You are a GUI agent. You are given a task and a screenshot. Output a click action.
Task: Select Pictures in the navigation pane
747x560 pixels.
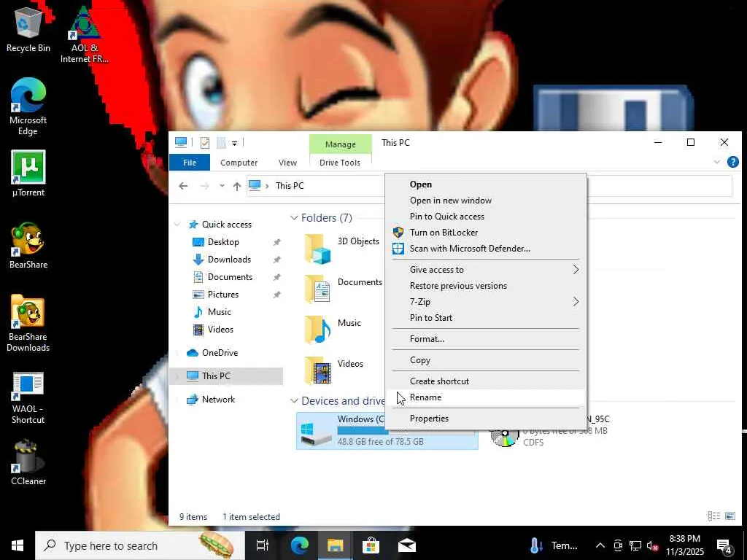pos(223,295)
